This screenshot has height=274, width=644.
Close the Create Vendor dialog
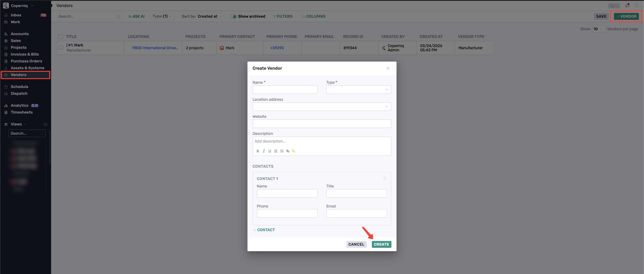tap(388, 68)
